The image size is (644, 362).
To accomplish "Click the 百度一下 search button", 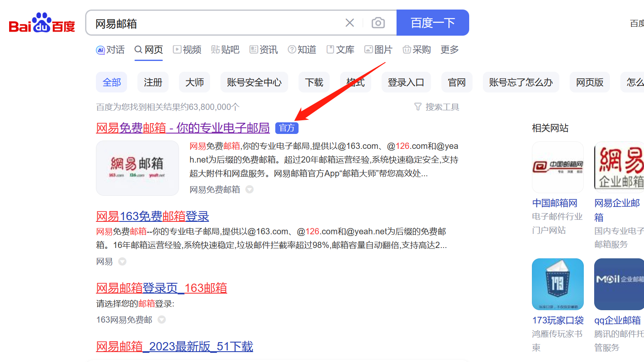I will coord(433,23).
